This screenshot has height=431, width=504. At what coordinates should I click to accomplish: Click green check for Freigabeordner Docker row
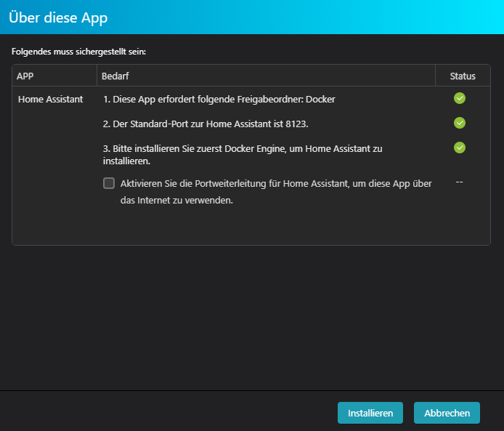point(459,98)
